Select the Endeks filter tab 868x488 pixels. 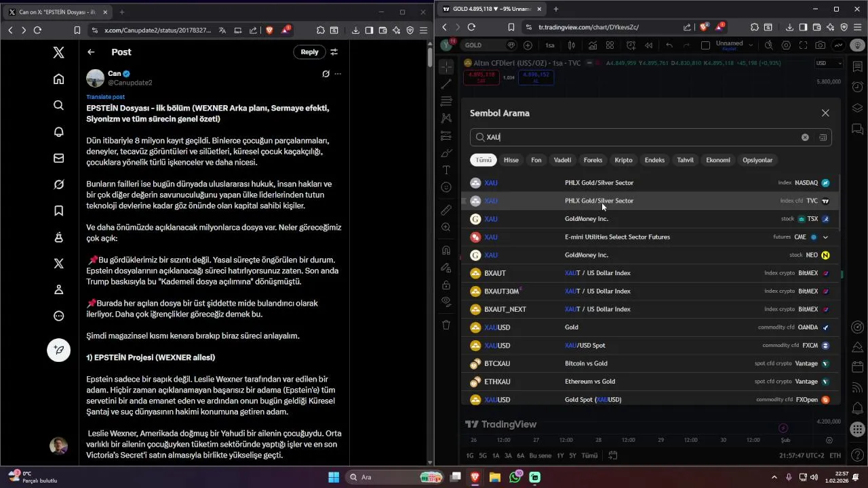coord(654,160)
